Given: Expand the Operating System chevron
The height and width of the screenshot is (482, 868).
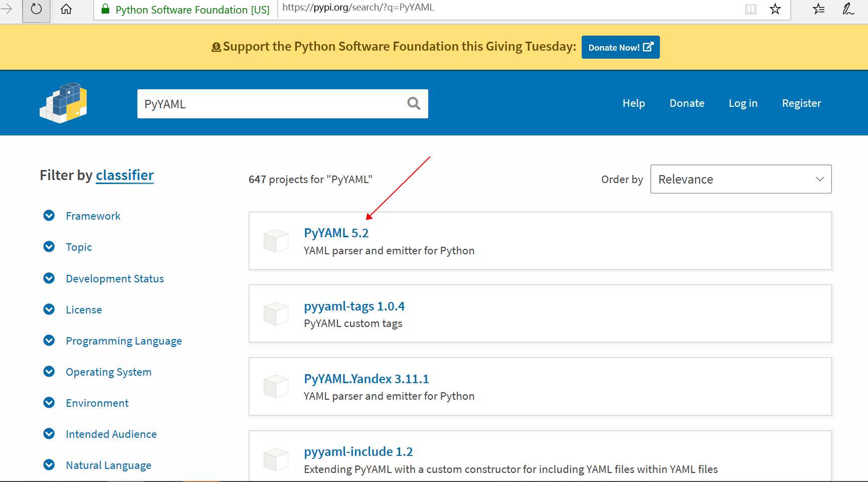Looking at the screenshot, I should click(49, 372).
